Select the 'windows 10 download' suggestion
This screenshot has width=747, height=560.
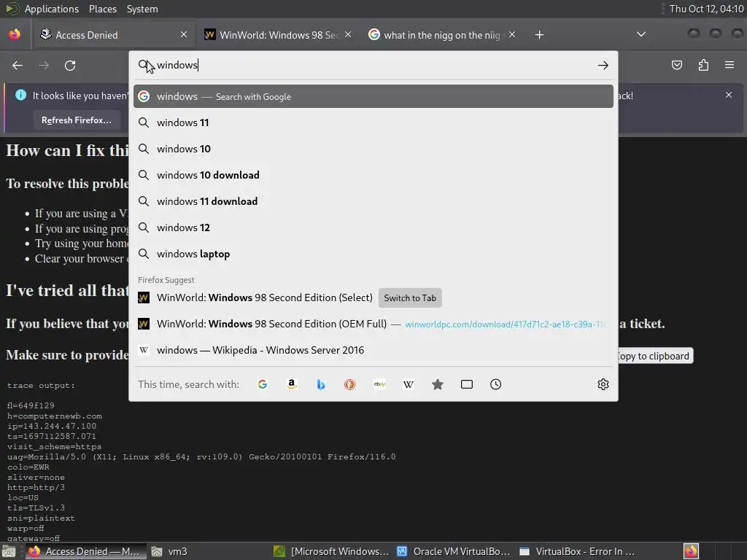click(x=373, y=175)
